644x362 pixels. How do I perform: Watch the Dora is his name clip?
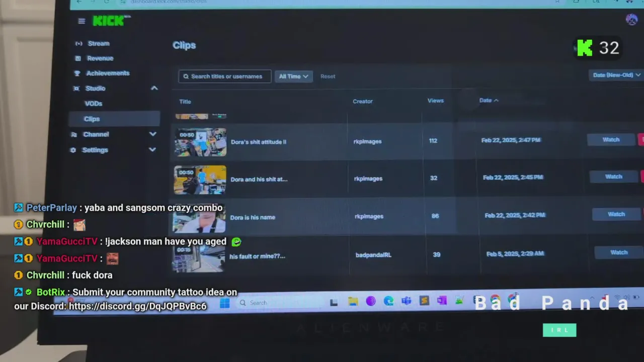click(616, 214)
